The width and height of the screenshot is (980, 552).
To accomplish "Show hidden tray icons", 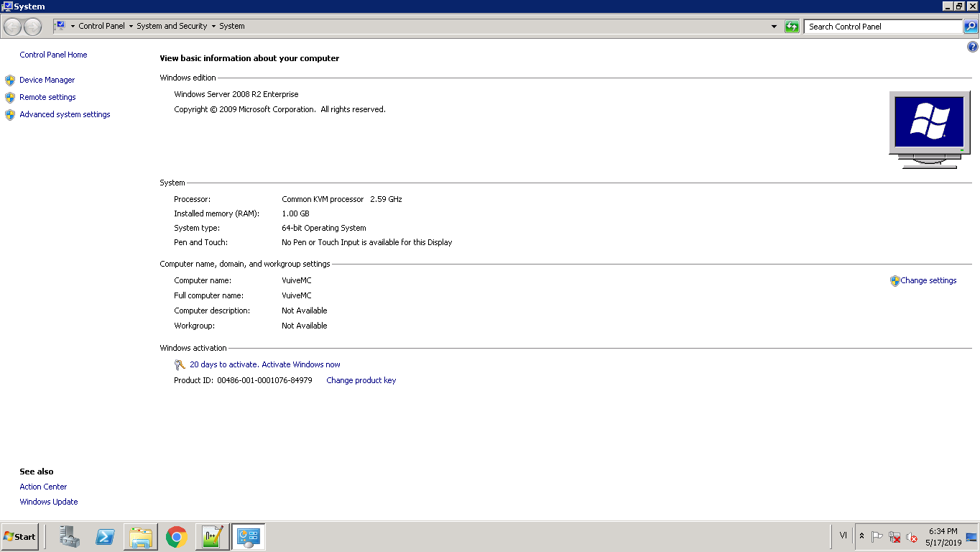I will [861, 537].
